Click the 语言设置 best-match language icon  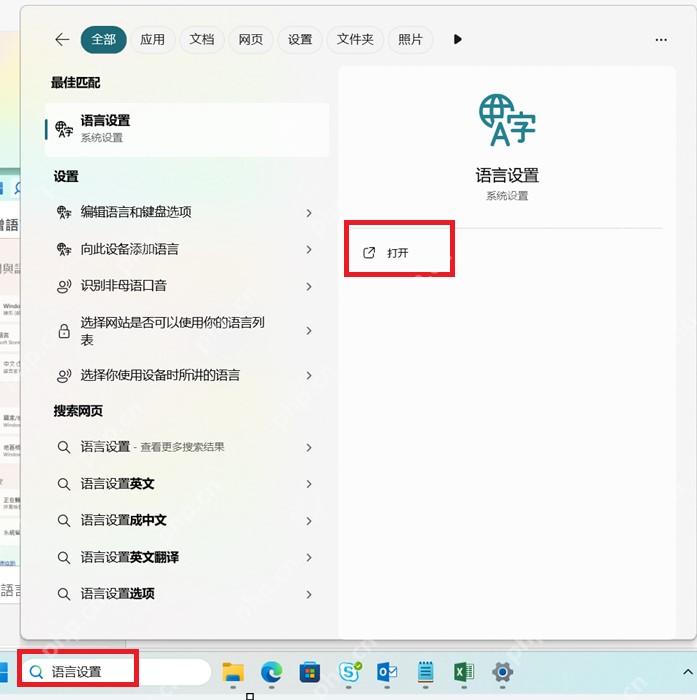64,129
